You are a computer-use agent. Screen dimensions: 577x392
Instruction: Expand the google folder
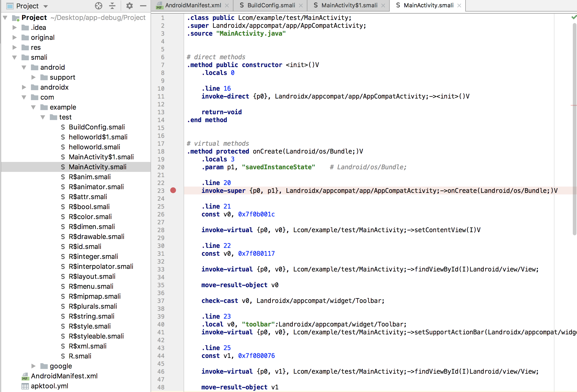click(34, 366)
